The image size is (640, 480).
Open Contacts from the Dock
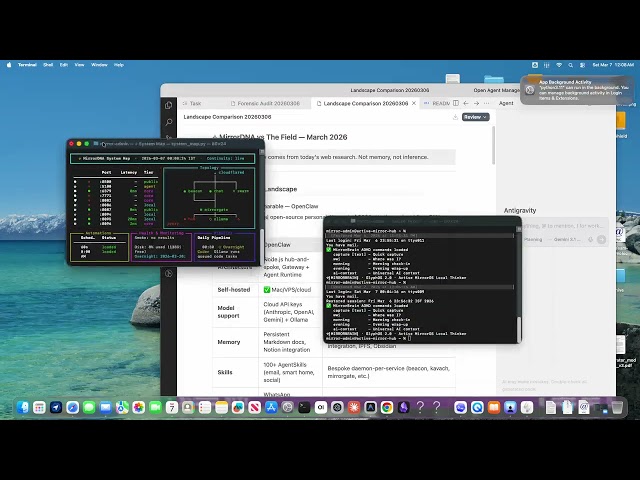tap(188, 407)
